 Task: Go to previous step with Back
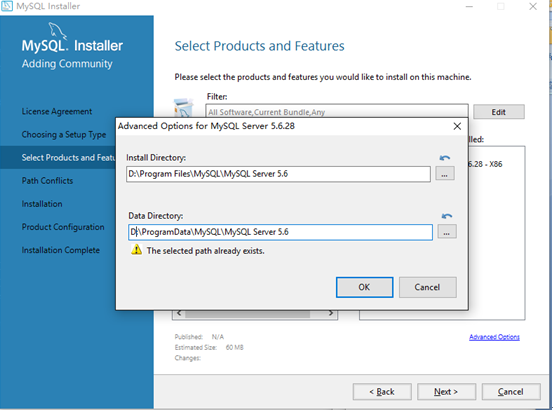[x=382, y=392]
